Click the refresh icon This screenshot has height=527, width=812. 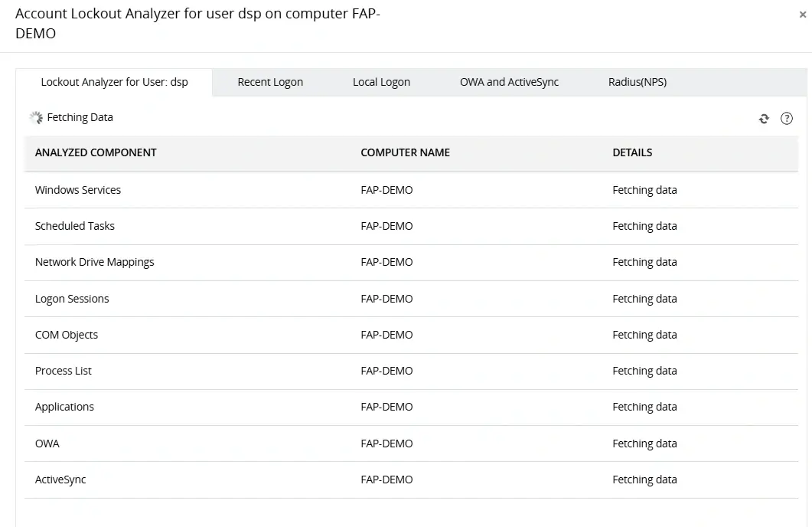[764, 119]
